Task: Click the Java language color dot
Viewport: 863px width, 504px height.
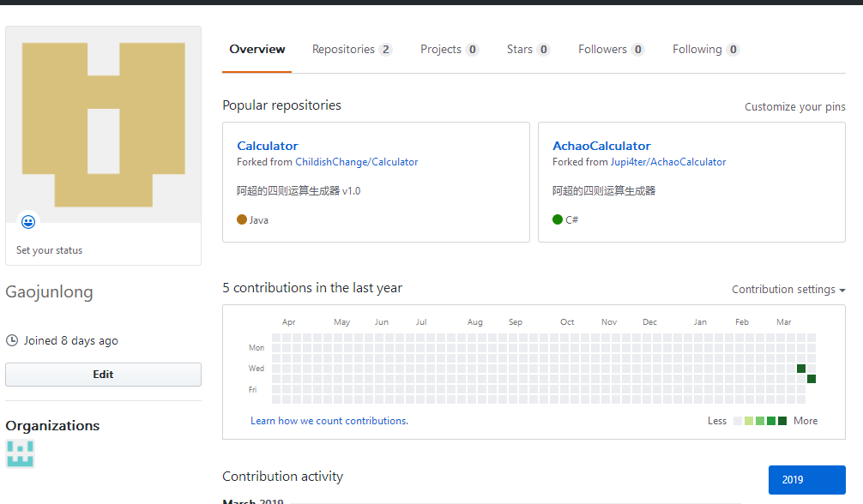Action: click(242, 219)
